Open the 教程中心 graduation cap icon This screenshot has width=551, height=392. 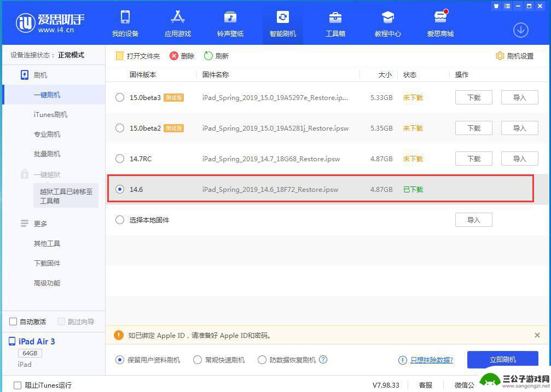387,17
